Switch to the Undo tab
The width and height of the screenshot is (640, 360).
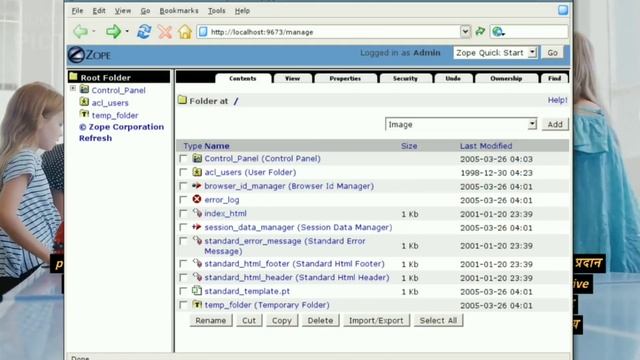coord(453,78)
